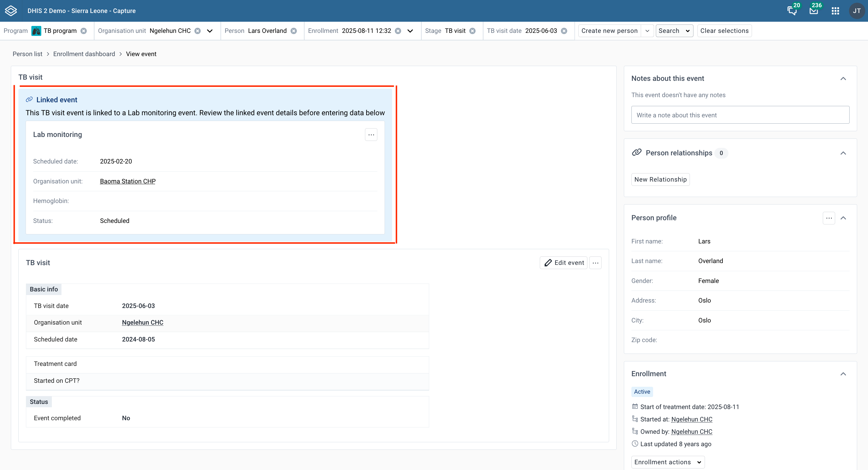The height and width of the screenshot is (470, 868).
Task: Clear the TB program selection
Action: [x=83, y=31]
